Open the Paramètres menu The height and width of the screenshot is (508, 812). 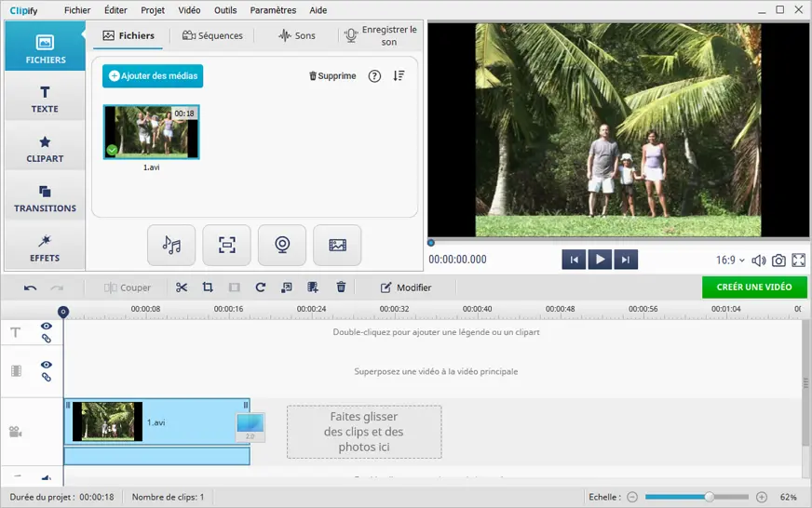click(x=273, y=10)
